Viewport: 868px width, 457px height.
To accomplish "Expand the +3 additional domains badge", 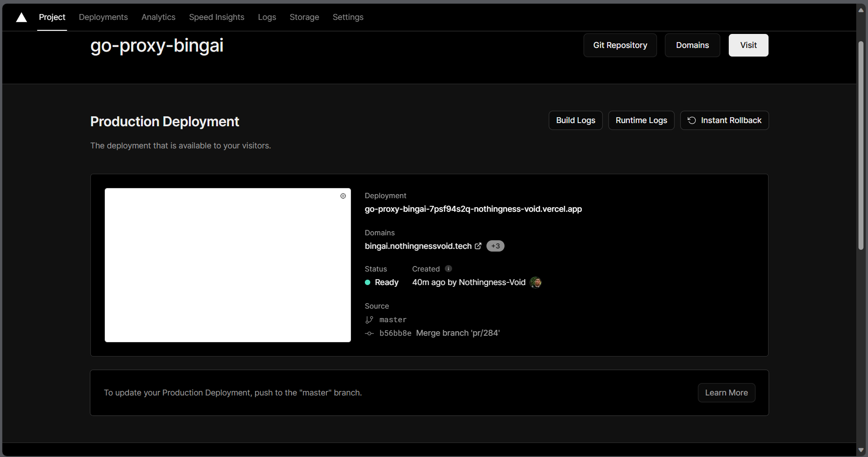I will (x=495, y=246).
